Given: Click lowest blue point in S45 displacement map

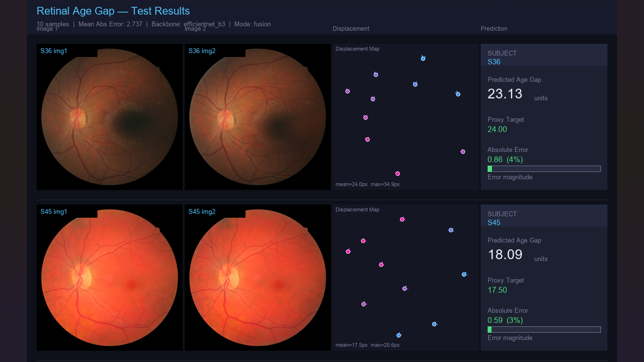Looking at the screenshot, I should (x=399, y=335).
